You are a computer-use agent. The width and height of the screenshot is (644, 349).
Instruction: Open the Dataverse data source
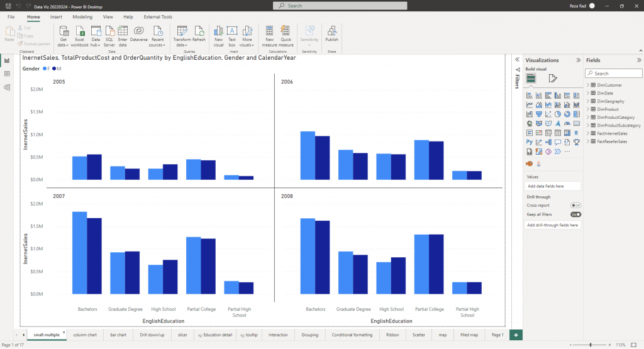pyautogui.click(x=138, y=35)
